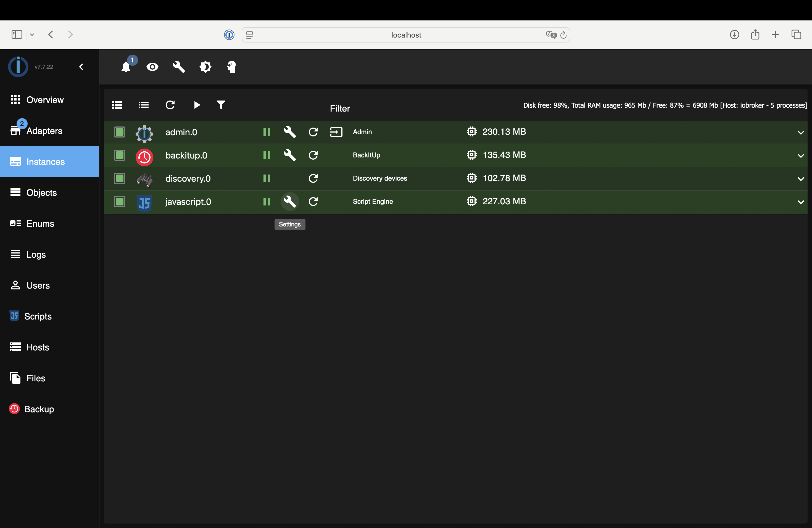Toggle the dark/light theme icon
This screenshot has width=812, height=528.
[x=205, y=67]
